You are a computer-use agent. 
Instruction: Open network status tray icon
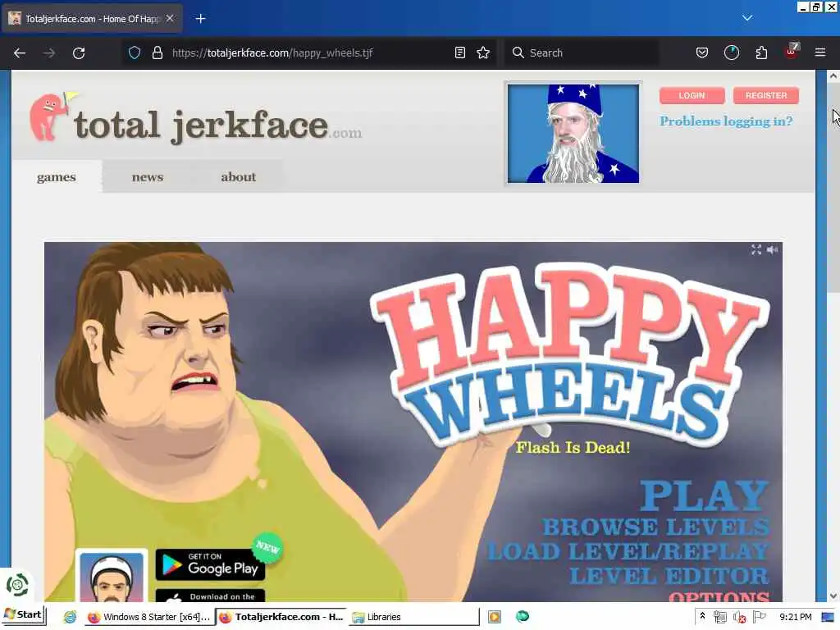coord(719,617)
